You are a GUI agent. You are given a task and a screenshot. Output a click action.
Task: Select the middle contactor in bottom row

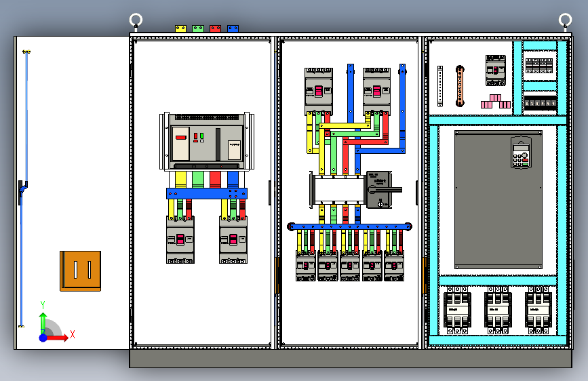[498, 310]
